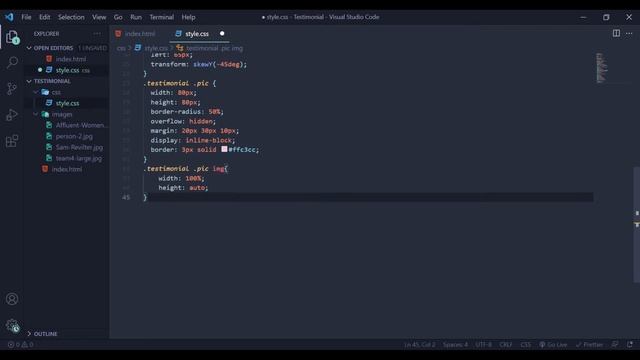The image size is (640, 360).
Task: Open the Run and Debug view
Action: tap(12, 115)
